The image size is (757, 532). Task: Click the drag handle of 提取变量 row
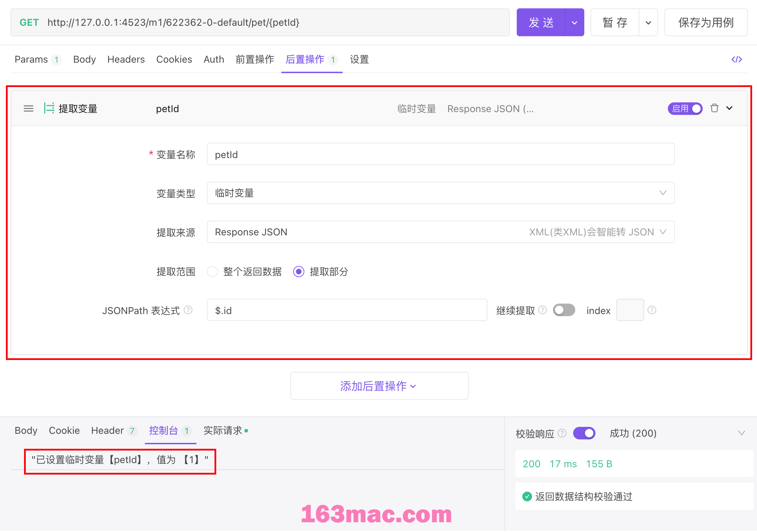point(29,109)
